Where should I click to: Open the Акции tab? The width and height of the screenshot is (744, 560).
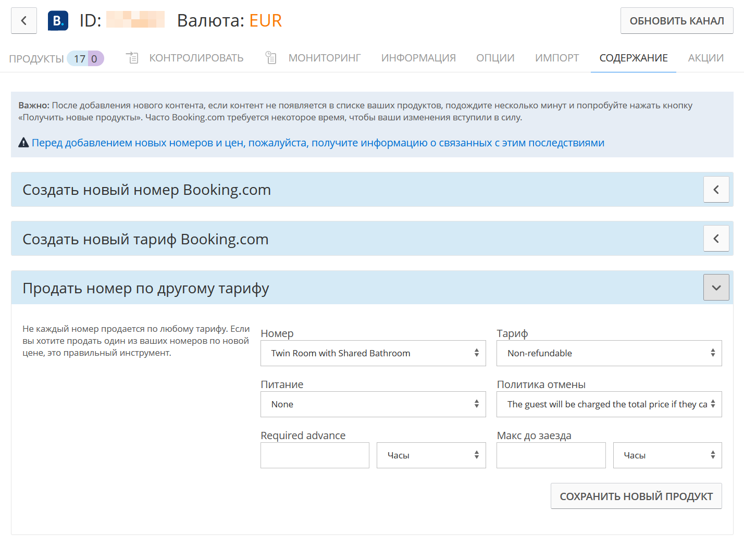[706, 58]
